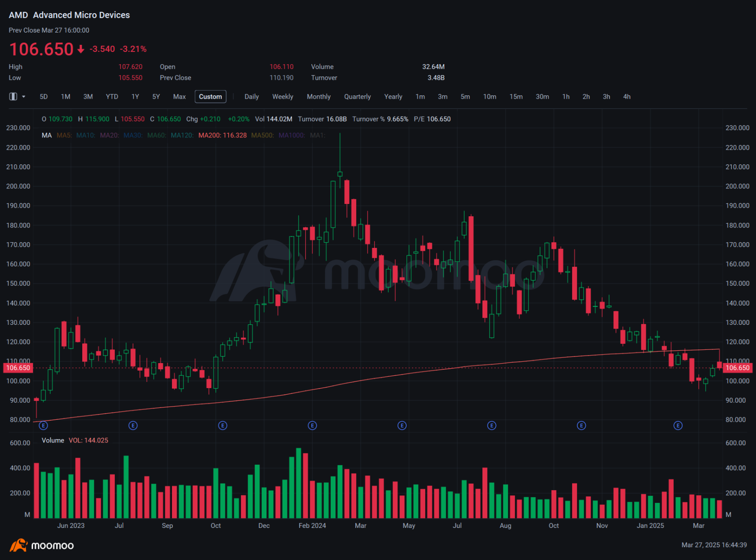Switch to 1h interval
756x560 pixels.
[566, 97]
